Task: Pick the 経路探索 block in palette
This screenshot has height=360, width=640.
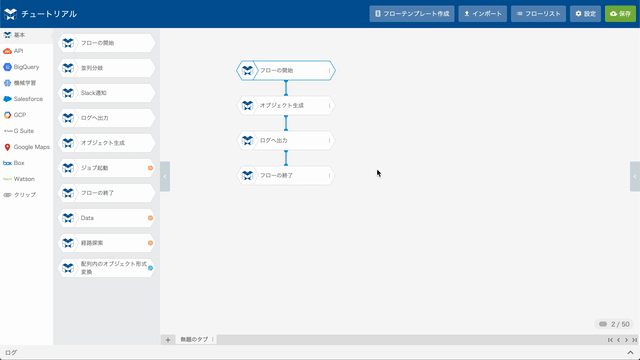Action: pyautogui.click(x=107, y=243)
